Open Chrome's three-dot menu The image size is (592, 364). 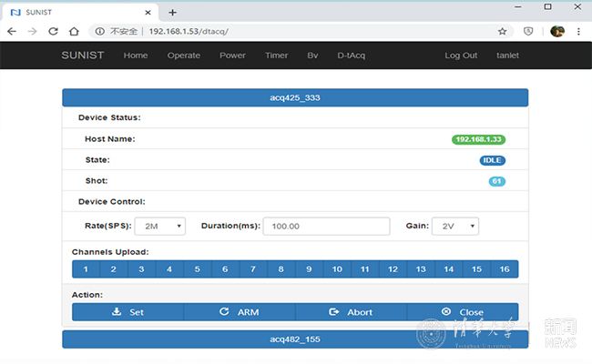tap(578, 31)
